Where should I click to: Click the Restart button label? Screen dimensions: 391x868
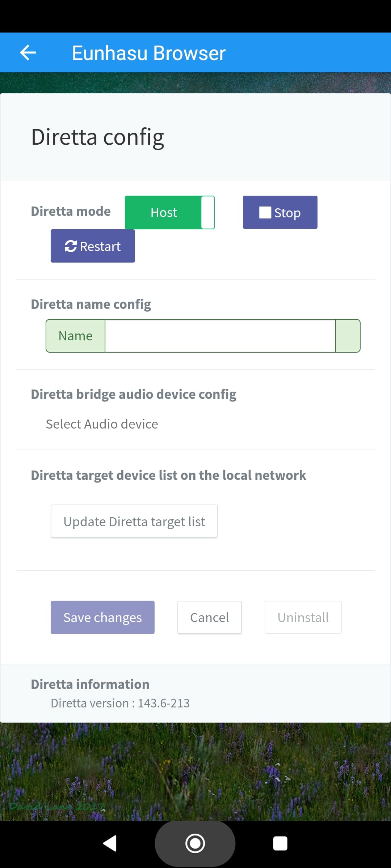(100, 246)
